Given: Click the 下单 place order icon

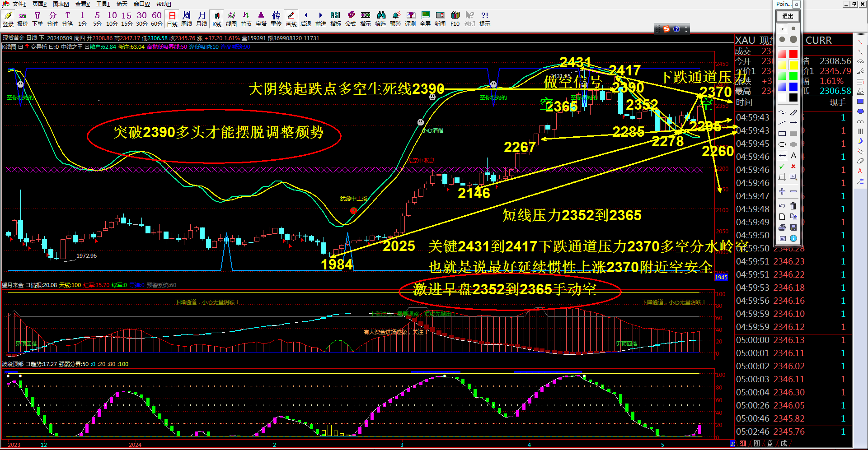Looking at the screenshot, I should tap(38, 19).
